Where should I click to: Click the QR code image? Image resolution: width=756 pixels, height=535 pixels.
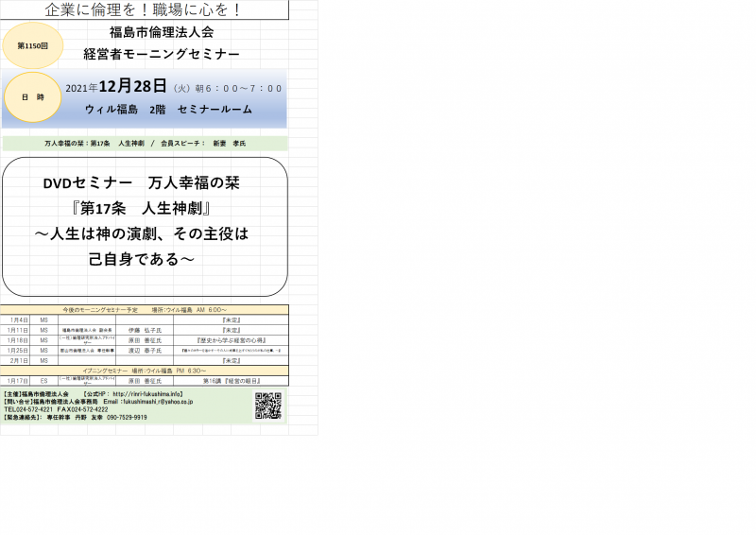268,406
